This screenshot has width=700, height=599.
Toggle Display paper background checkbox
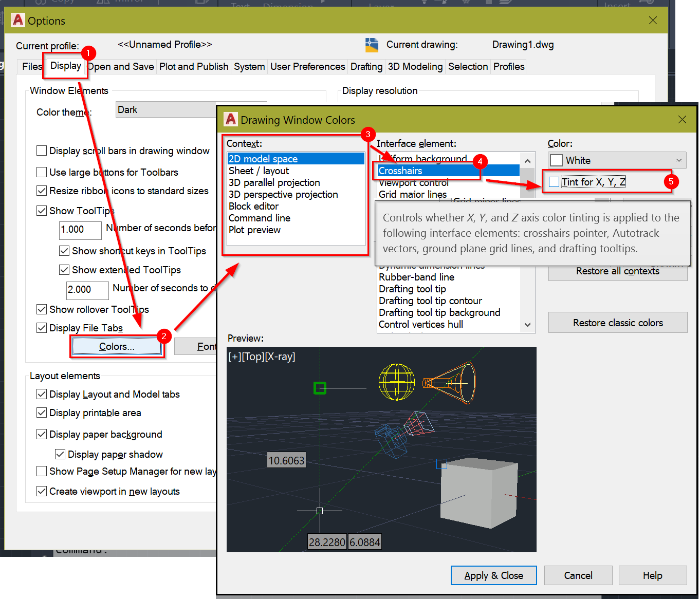pos(42,434)
